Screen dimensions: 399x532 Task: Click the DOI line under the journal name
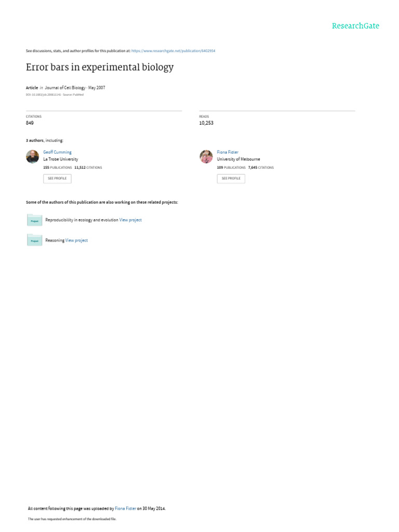coord(44,95)
